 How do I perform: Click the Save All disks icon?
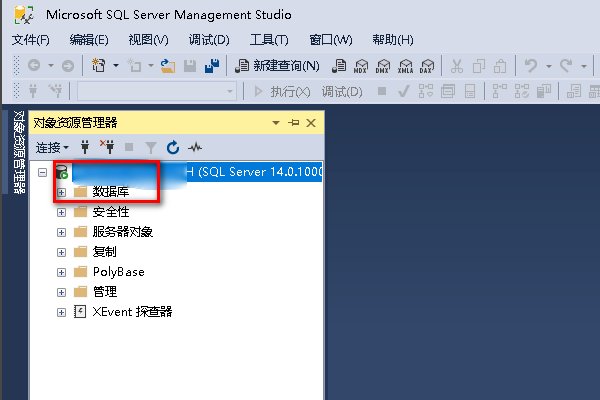[212, 66]
